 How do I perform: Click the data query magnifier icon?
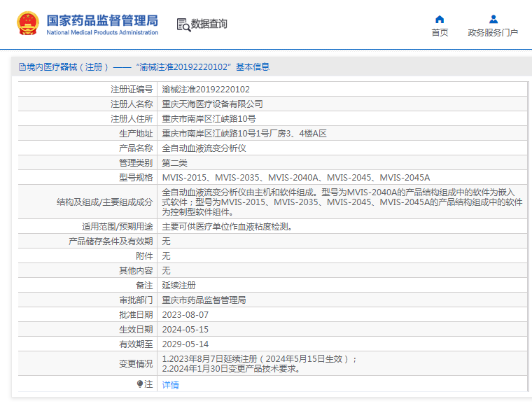183,24
